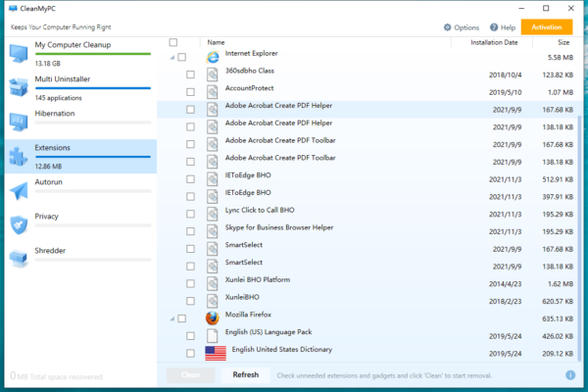
Task: Click the Mozilla Firefox logo icon
Action: [213, 318]
